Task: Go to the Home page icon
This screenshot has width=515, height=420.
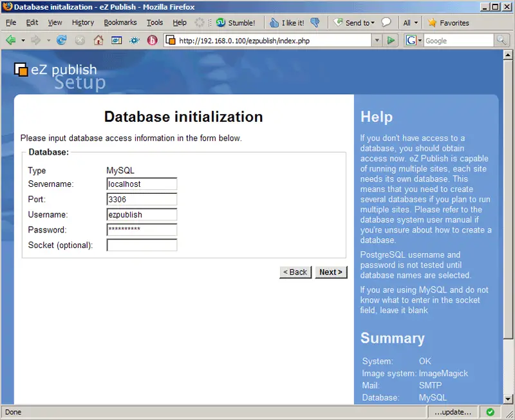Action: coord(98,41)
